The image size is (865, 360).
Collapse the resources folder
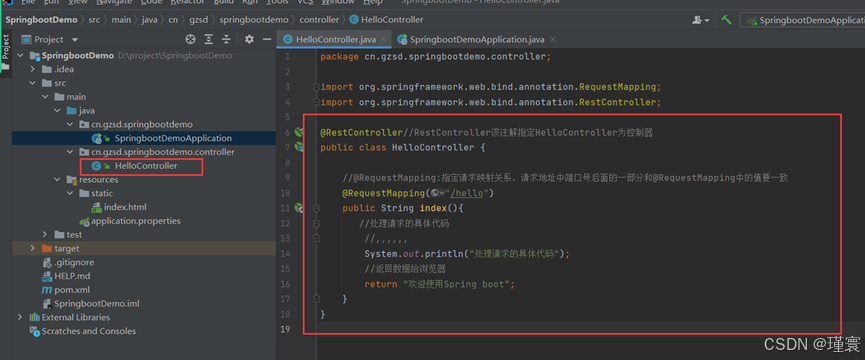click(x=57, y=180)
